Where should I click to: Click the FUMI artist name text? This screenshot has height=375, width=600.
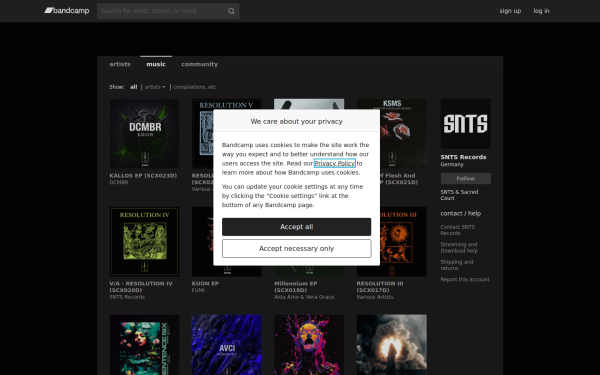coord(198,290)
